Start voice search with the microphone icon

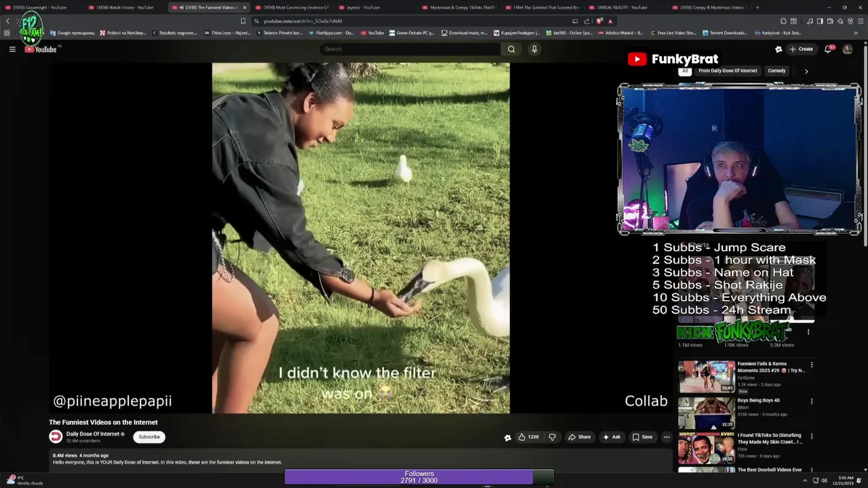click(x=534, y=49)
